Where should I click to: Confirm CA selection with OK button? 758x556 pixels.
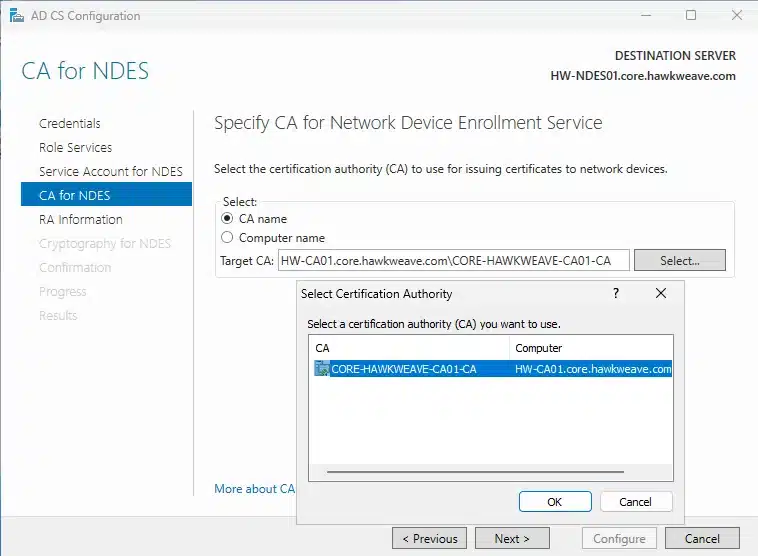[x=555, y=502]
